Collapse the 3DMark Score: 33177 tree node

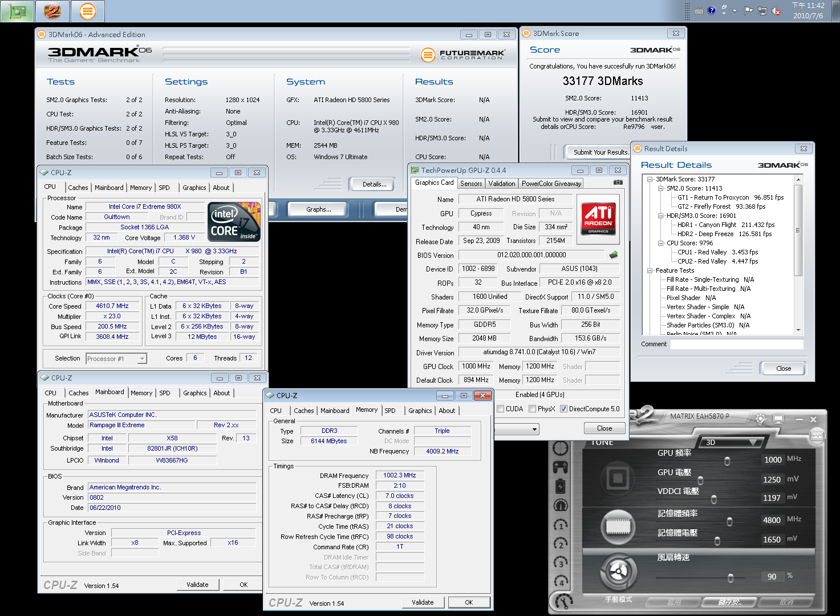(x=650, y=179)
